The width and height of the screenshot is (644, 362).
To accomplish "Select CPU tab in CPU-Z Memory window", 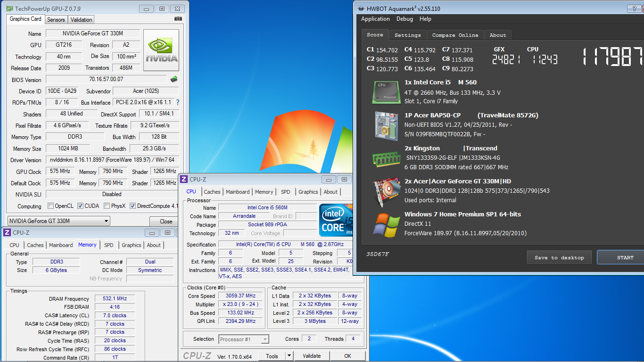I will coord(15,245).
